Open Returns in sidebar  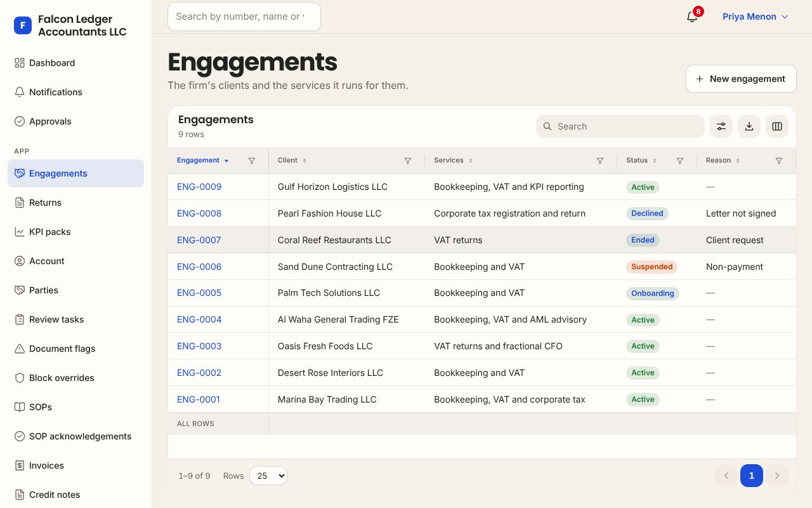(x=75, y=203)
